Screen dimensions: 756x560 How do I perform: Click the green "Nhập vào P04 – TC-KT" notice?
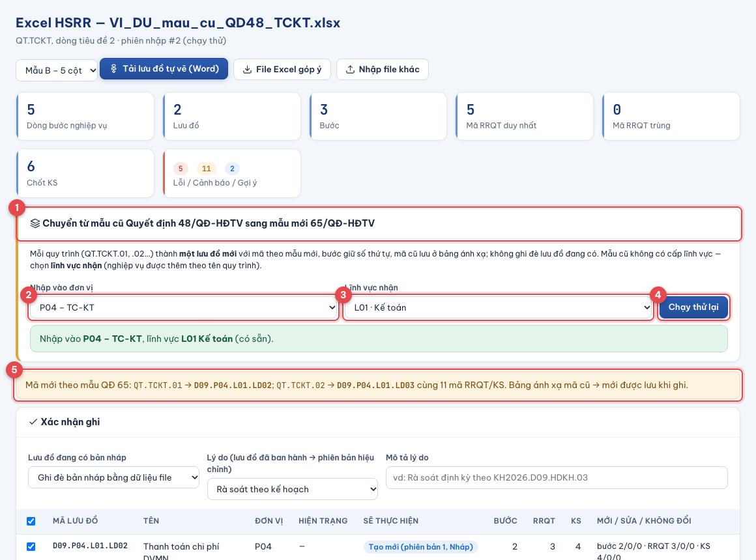tap(379, 339)
